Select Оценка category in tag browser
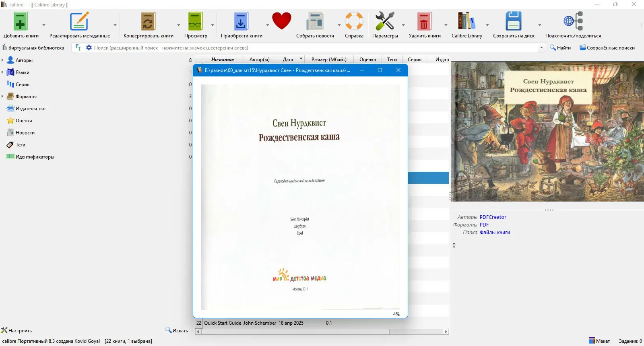 tap(24, 121)
